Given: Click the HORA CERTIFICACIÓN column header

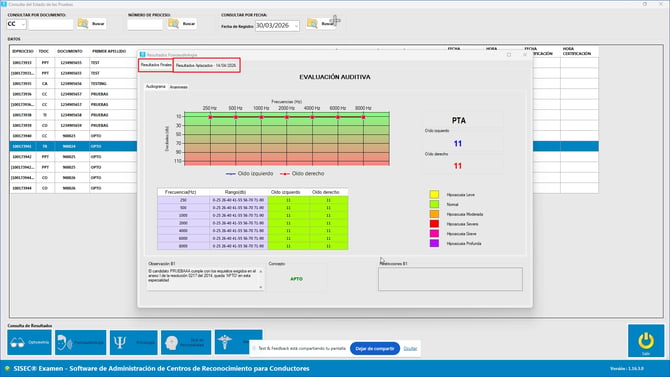Looking at the screenshot, I should tap(579, 51).
